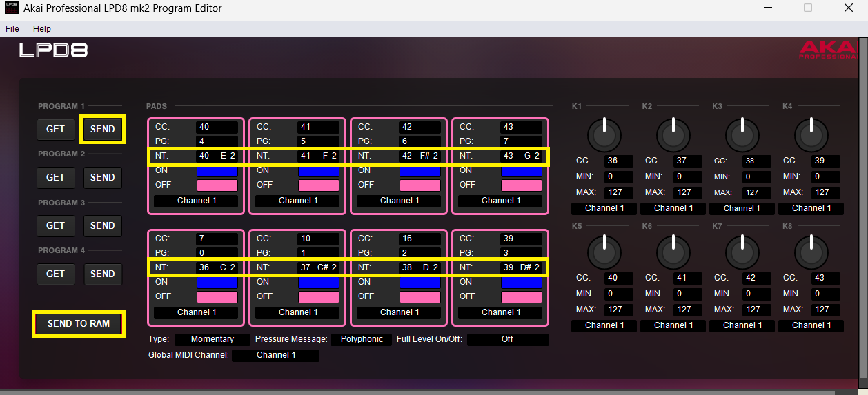Click GET for Program 2

point(56,177)
